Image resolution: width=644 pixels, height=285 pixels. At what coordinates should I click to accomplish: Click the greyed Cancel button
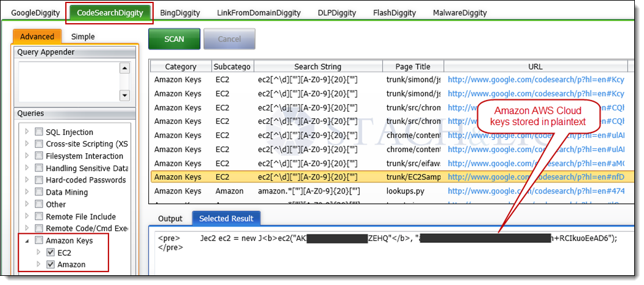(x=229, y=39)
